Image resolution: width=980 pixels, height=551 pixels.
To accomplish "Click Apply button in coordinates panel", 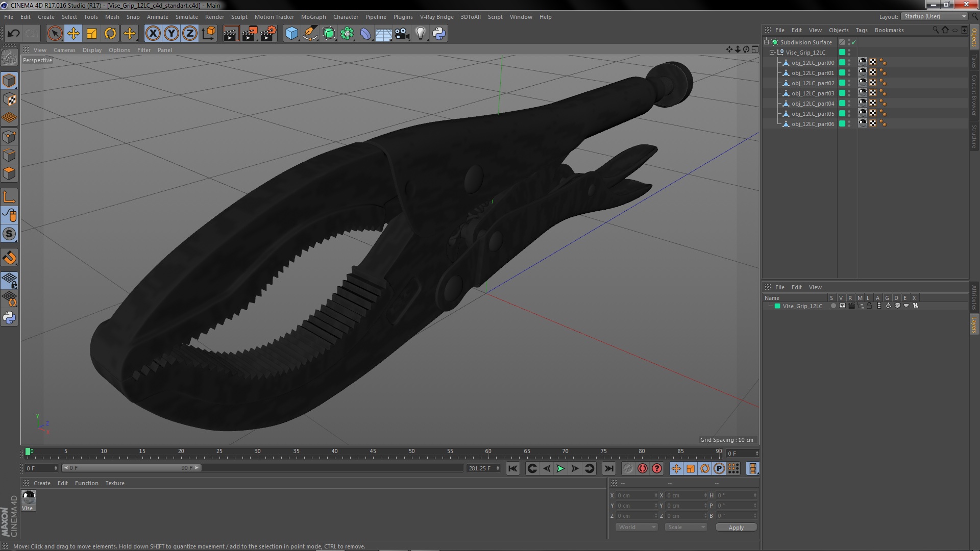I will [x=736, y=527].
